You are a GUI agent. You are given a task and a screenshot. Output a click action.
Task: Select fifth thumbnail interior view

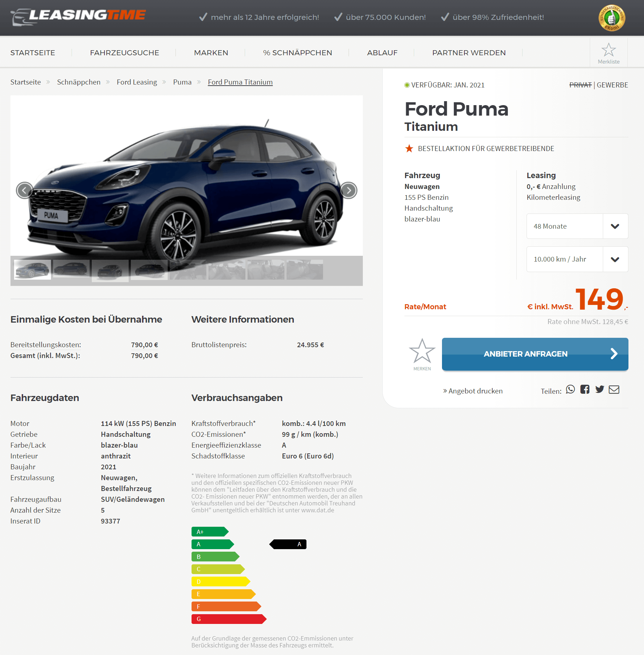tap(188, 270)
